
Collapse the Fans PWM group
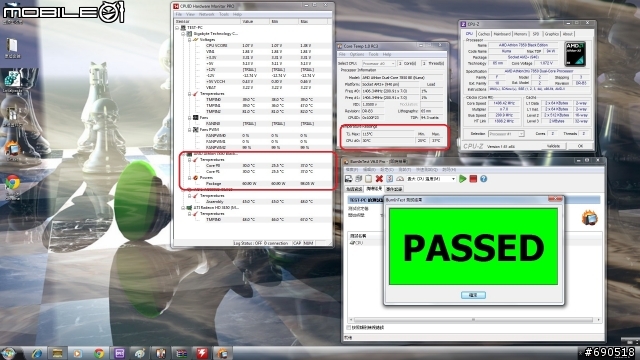(x=189, y=129)
